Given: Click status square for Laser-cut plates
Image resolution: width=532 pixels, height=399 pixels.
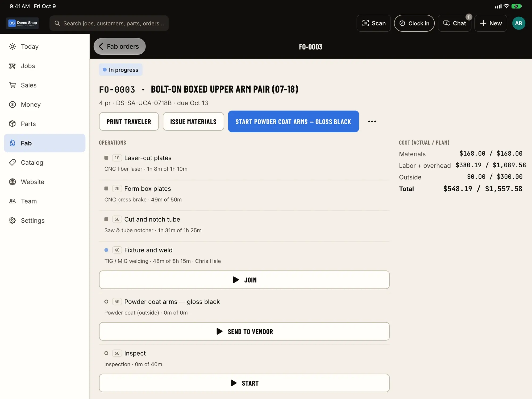Looking at the screenshot, I should (106, 158).
